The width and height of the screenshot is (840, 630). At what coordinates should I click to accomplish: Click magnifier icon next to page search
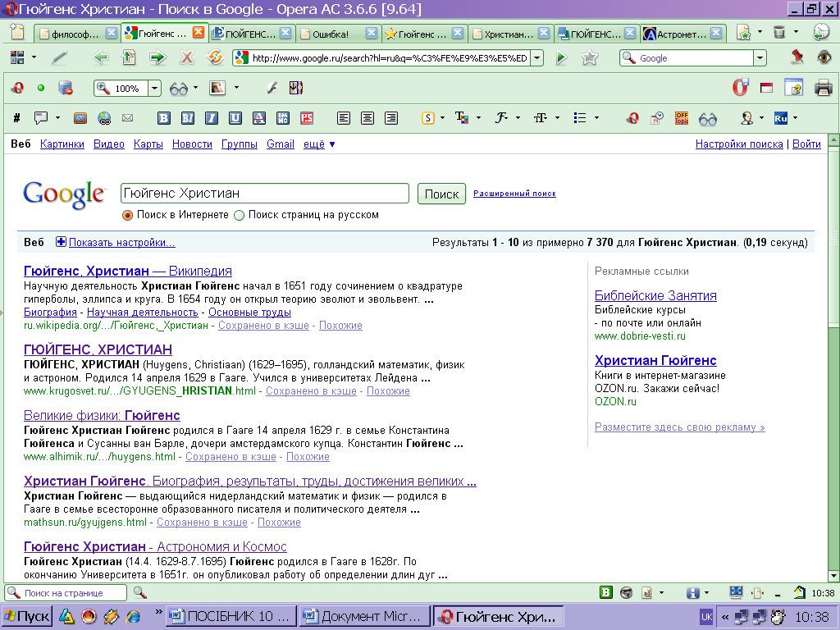coord(139,592)
